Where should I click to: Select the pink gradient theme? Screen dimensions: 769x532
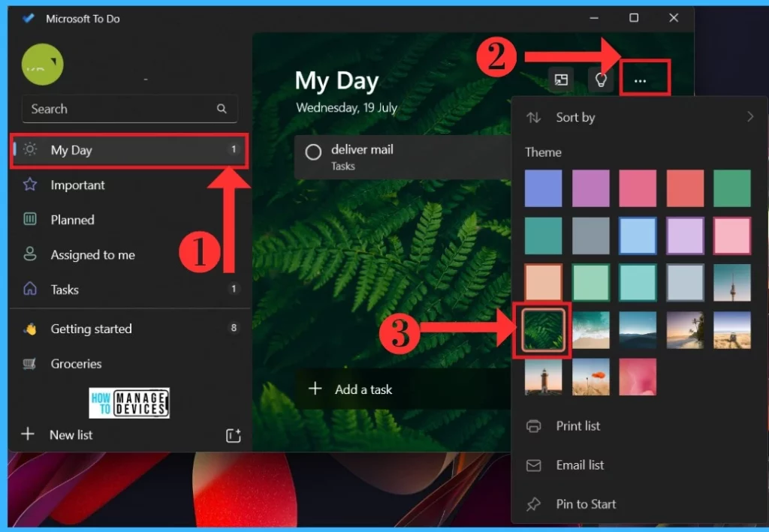[638, 377]
